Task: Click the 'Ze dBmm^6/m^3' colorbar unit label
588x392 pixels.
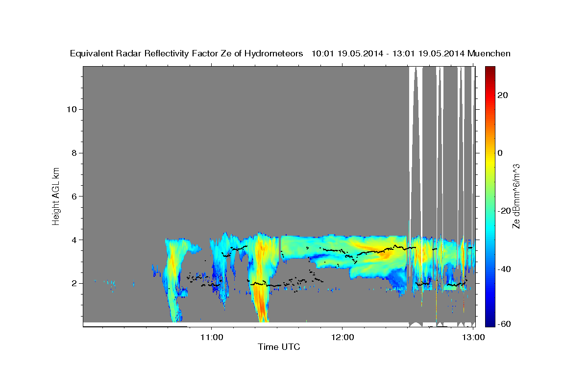Action: click(x=516, y=196)
